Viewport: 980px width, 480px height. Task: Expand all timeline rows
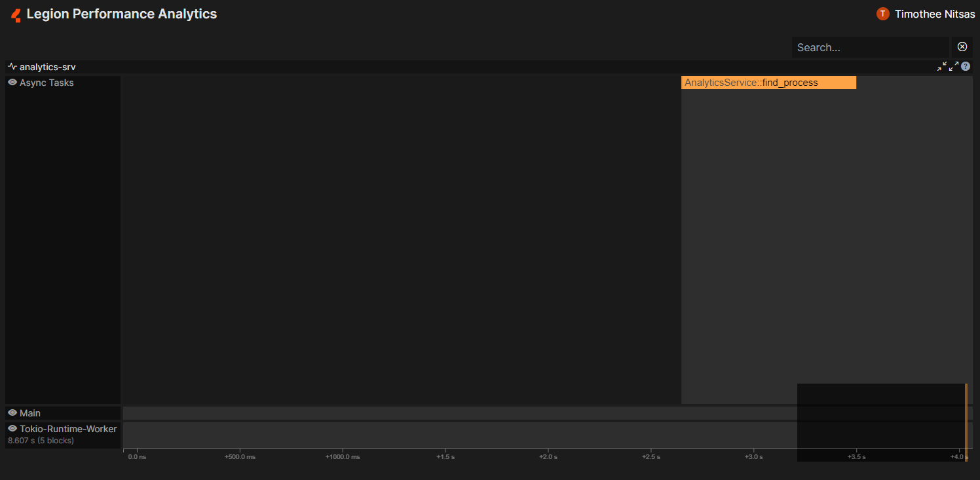coord(954,66)
